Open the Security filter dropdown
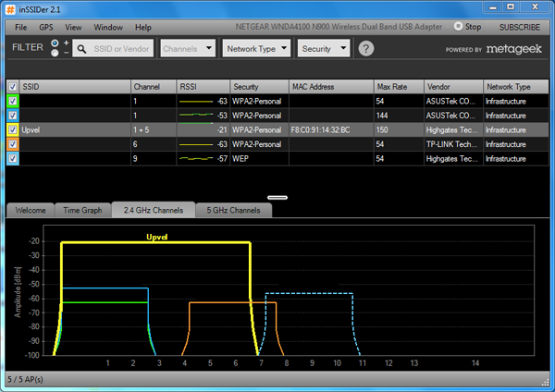 coord(326,49)
